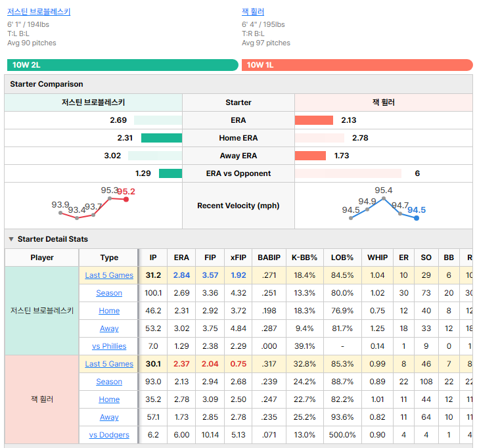Image resolution: width=477 pixels, height=448 pixels.
Task: Open the vs Phillies stats link
Action: coord(109,346)
